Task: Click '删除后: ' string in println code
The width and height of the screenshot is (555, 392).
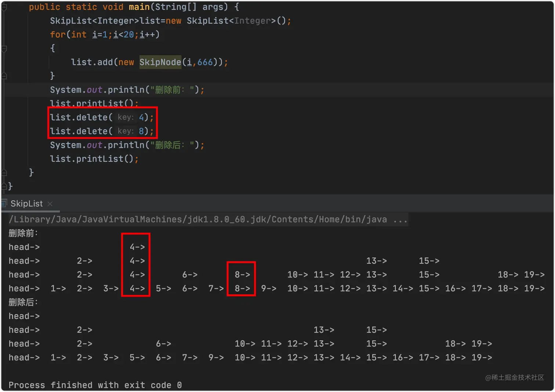Action: point(172,145)
